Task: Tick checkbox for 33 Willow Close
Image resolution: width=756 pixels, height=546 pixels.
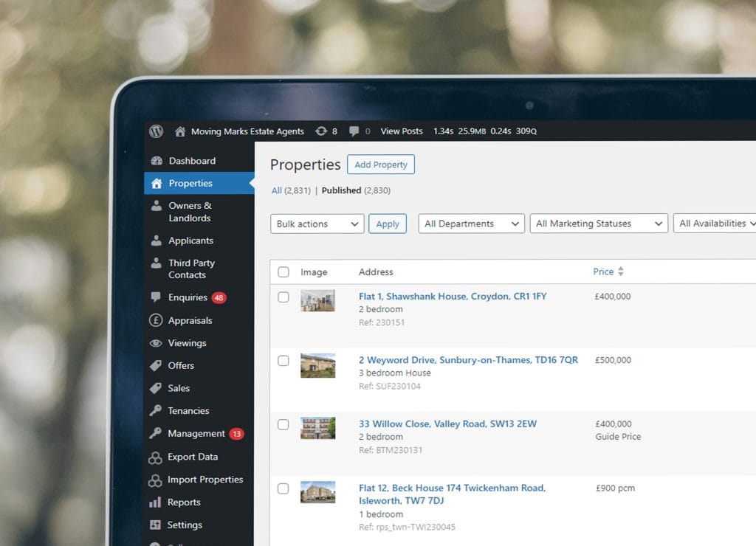Action: pos(283,424)
